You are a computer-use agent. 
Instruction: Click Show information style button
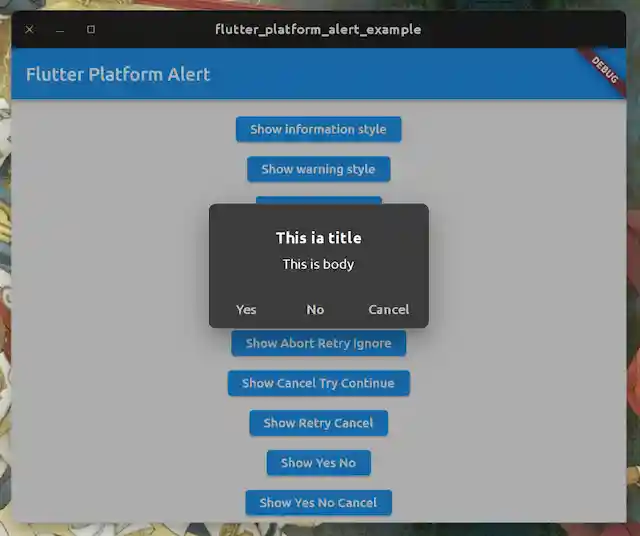tap(318, 129)
